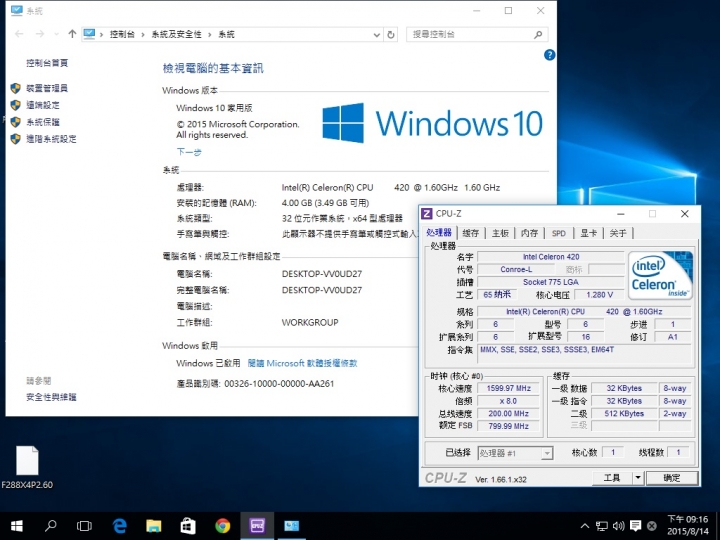This screenshot has height=540, width=720.
Task: Switch to System window taskbar button
Action: [x=292, y=526]
